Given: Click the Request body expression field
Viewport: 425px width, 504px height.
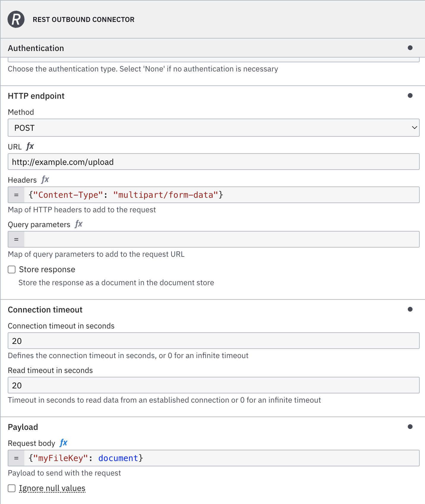Looking at the screenshot, I should pyautogui.click(x=221, y=458).
